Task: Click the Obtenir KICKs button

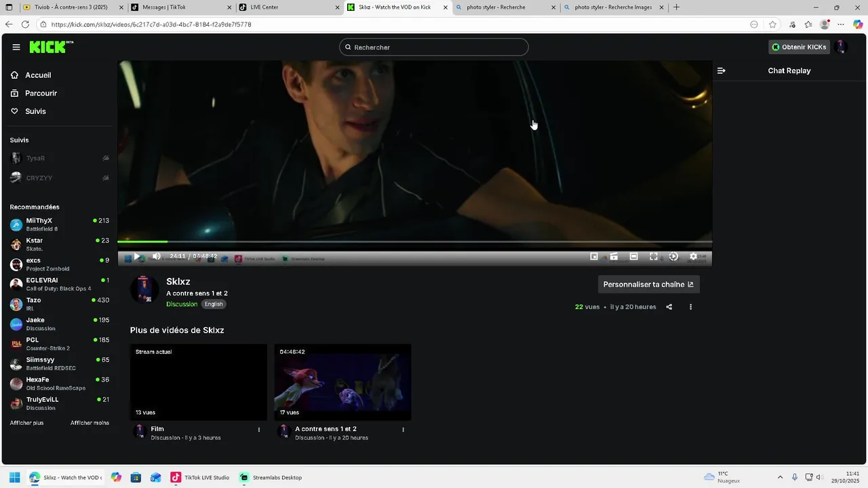Action: [799, 47]
